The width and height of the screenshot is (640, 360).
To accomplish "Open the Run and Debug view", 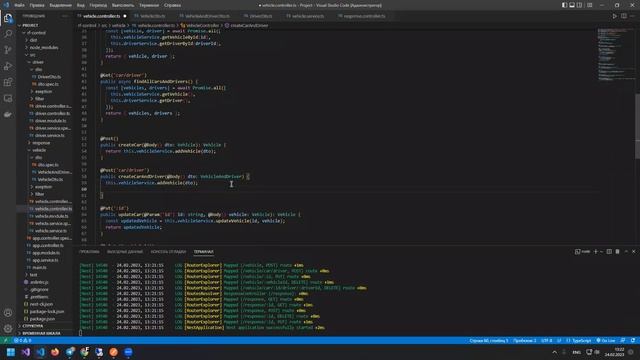I will point(8,66).
